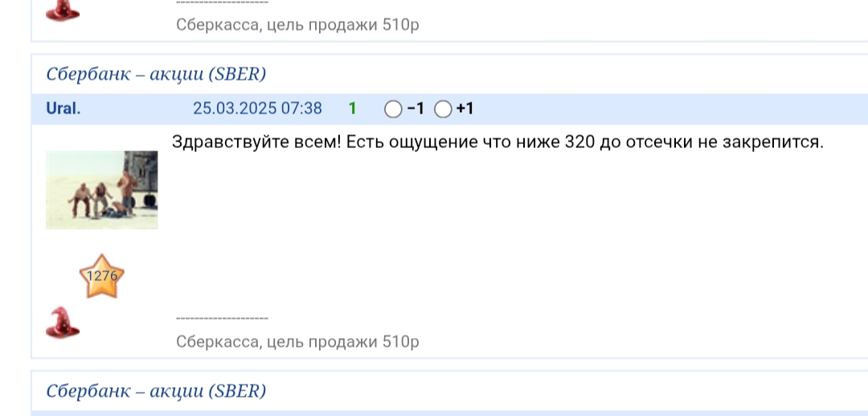Open Сбербанк – акции (SBER) heading above Ural's post
This screenshot has width=868, height=416.
(x=156, y=75)
